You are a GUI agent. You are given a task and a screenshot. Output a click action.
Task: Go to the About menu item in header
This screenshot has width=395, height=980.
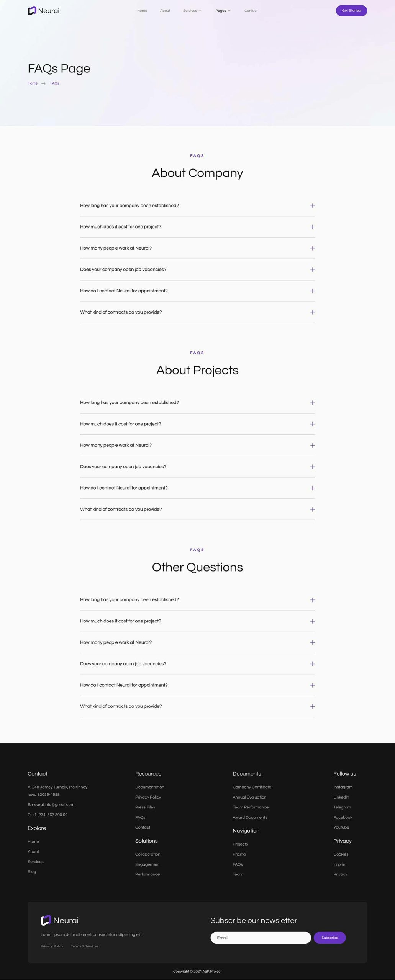(165, 11)
